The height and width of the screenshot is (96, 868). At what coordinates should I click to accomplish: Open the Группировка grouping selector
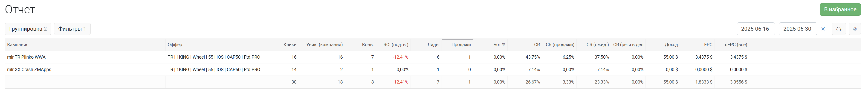[x=28, y=29]
